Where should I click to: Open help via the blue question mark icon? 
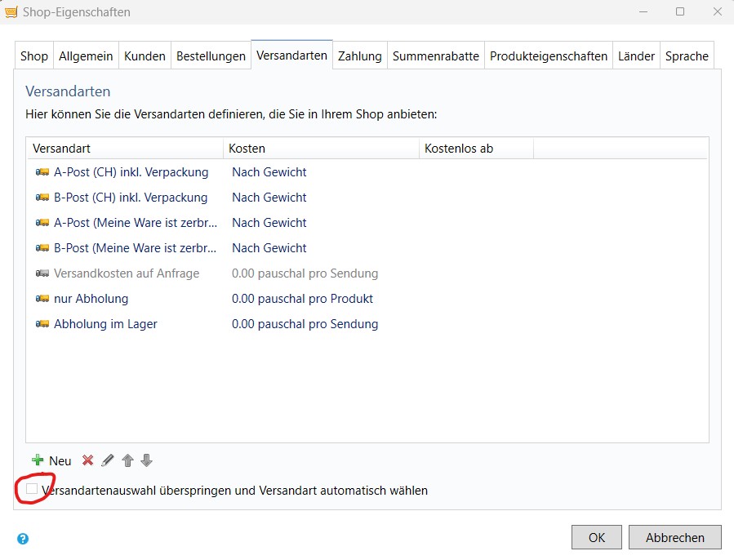click(x=23, y=537)
